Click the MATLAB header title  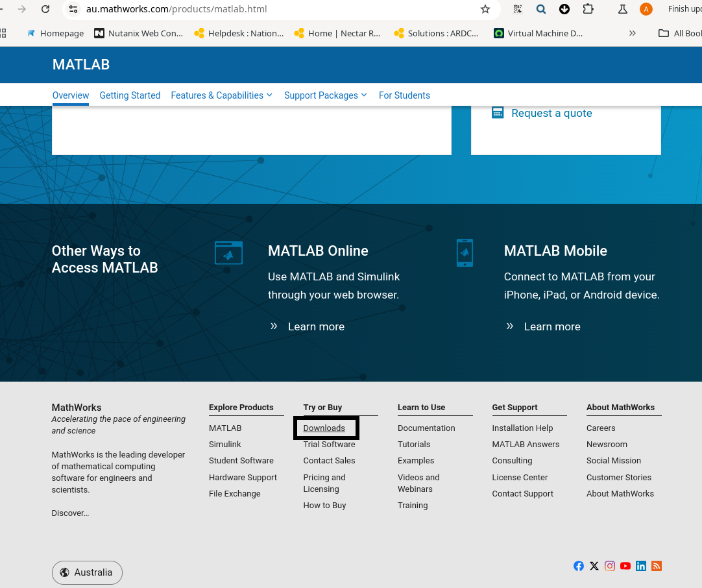pos(81,64)
